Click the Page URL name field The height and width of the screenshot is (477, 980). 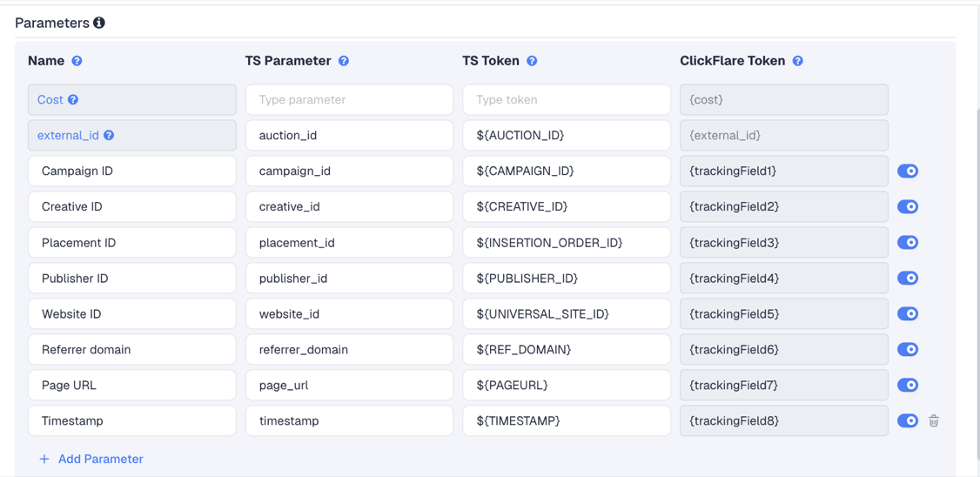pos(132,385)
